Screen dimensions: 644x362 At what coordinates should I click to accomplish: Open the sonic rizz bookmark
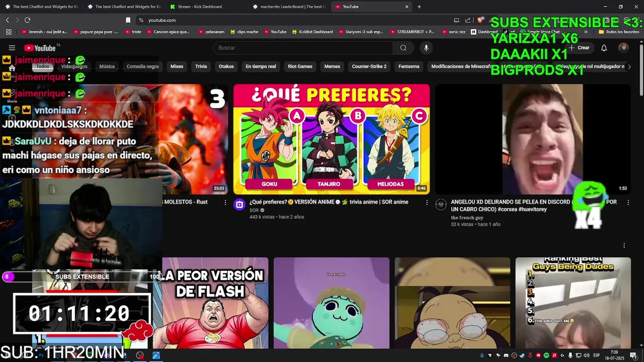454,32
